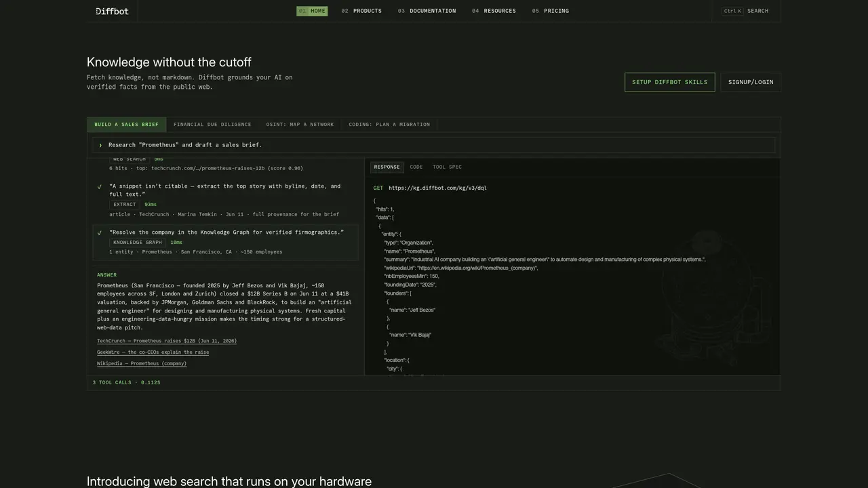This screenshot has width=868, height=488.
Task: Click the ANSWER heading label
Action: coord(107,274)
